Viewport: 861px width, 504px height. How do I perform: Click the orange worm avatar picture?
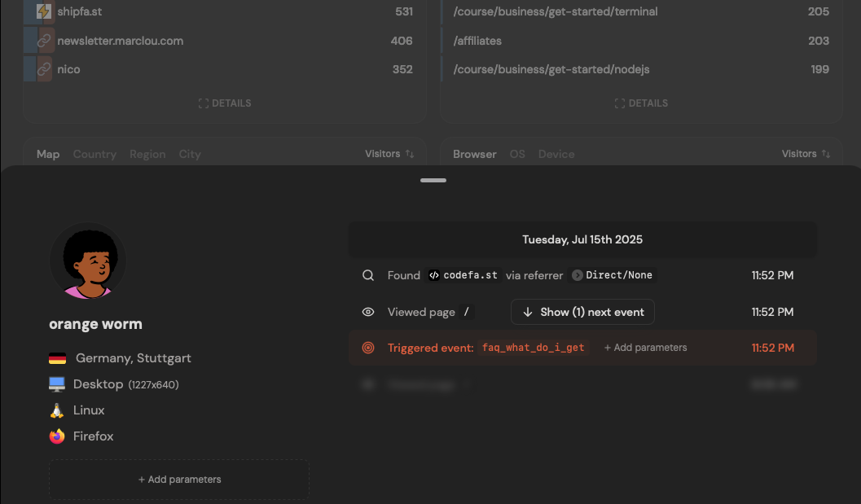[x=88, y=260]
